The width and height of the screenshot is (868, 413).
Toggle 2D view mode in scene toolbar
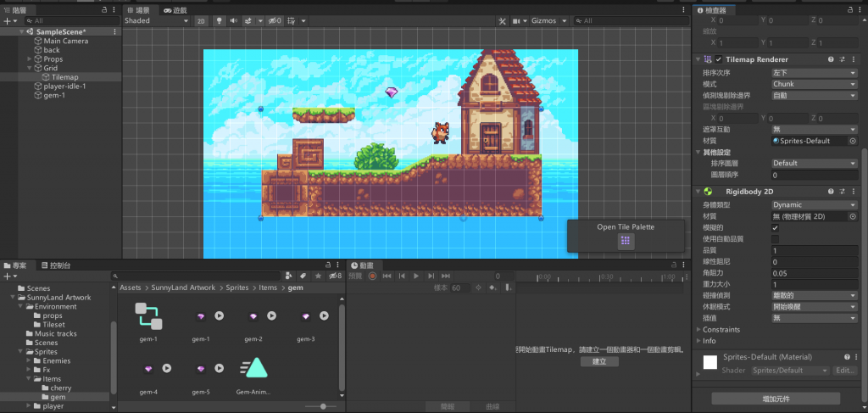tap(202, 20)
